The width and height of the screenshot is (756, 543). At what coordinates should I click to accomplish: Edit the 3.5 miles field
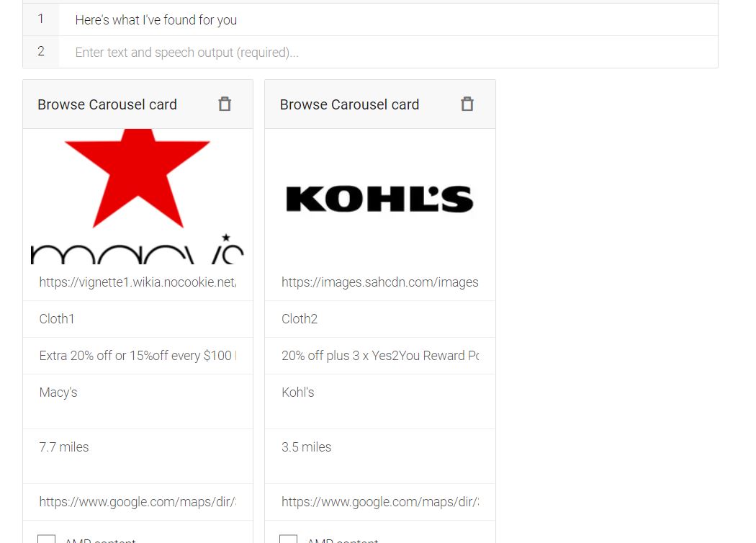pyautogui.click(x=380, y=456)
